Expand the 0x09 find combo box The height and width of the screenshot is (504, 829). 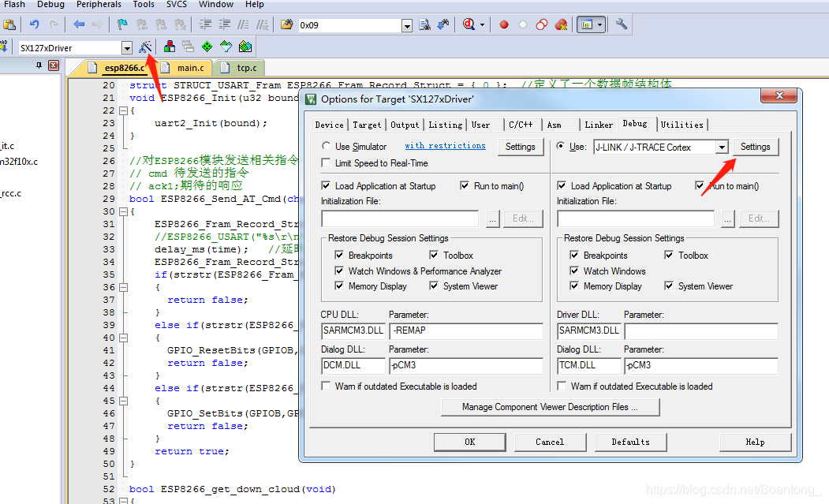coord(406,25)
